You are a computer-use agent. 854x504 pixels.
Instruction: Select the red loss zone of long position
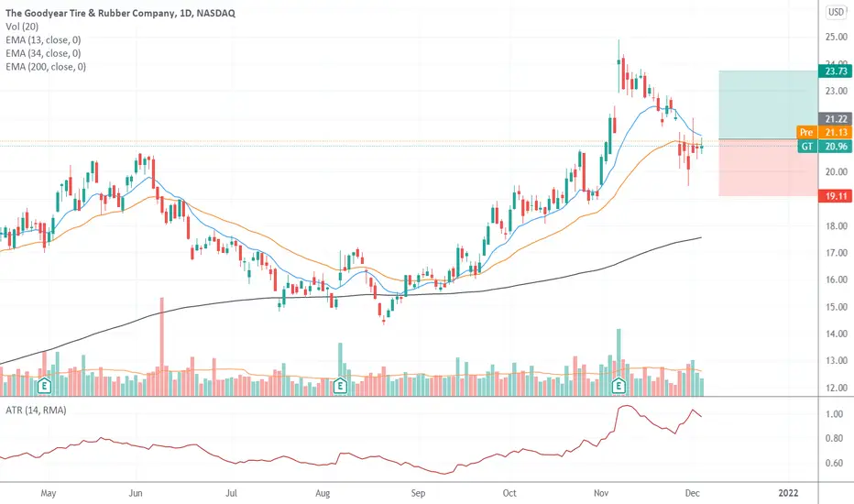point(768,168)
